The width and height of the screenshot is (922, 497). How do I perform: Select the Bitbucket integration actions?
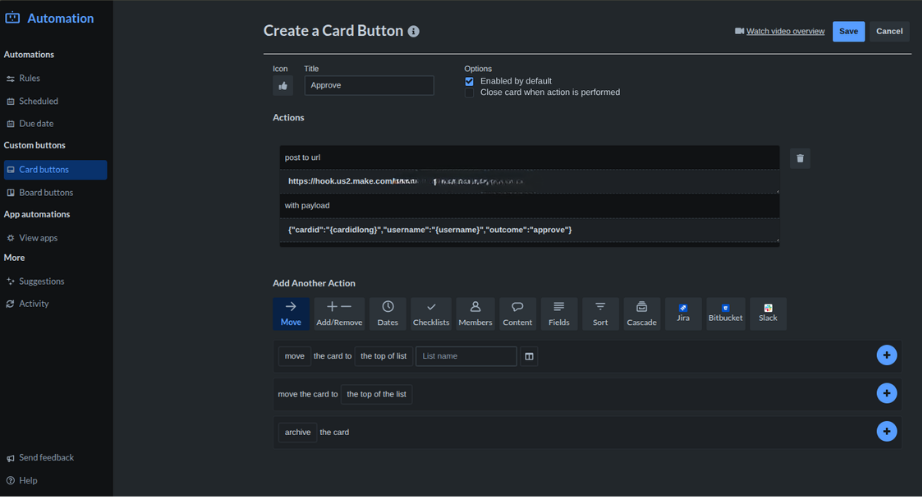click(726, 313)
